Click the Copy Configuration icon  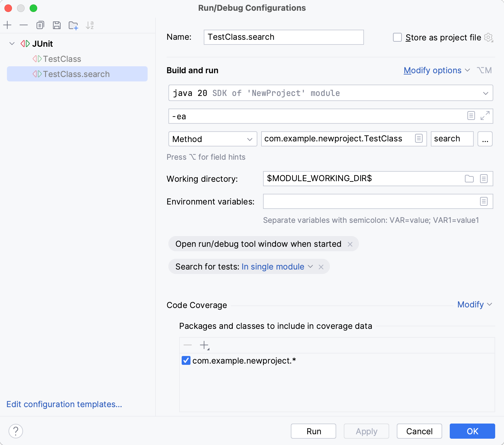40,25
